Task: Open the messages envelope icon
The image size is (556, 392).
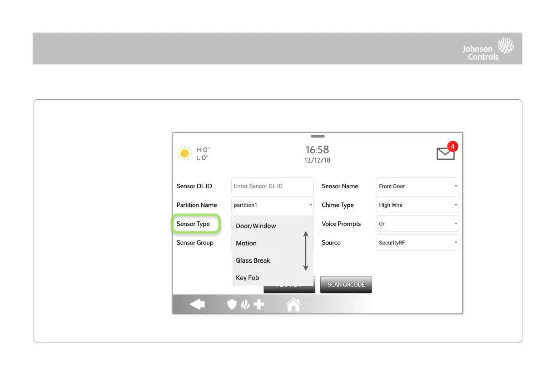Action: [x=446, y=153]
